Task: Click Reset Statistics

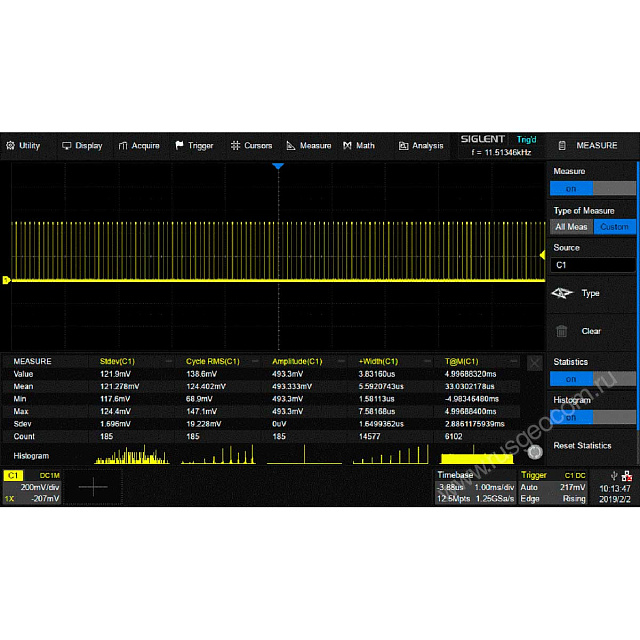Action: pos(582,446)
